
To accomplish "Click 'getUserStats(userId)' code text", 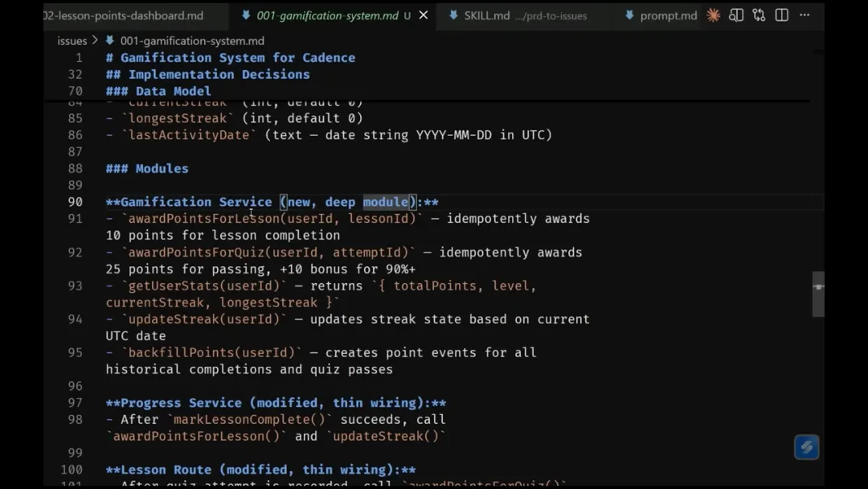I will [x=203, y=286].
